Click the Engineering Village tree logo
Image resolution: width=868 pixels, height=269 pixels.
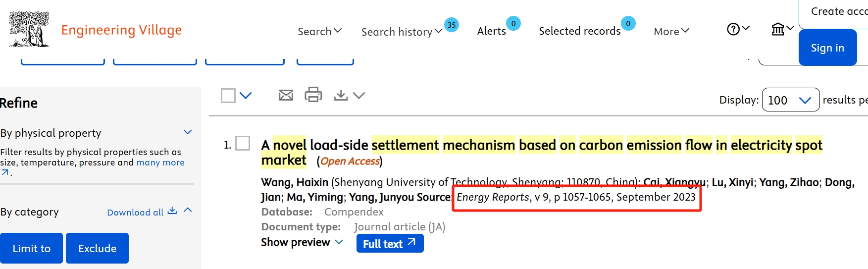click(x=29, y=30)
